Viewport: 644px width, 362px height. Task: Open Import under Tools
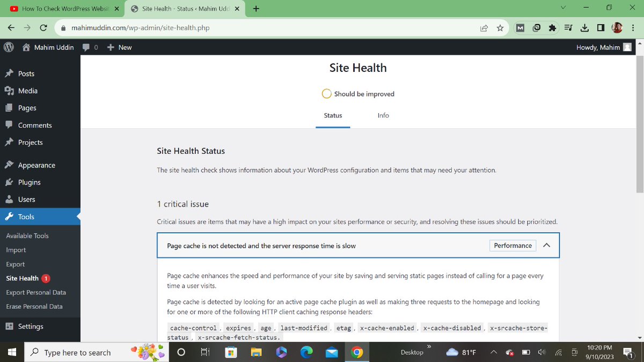point(16,250)
